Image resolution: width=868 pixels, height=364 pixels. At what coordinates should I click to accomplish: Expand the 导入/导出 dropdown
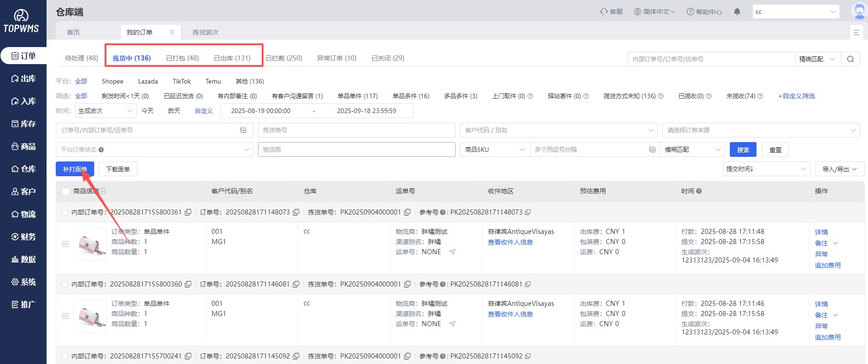[839, 169]
